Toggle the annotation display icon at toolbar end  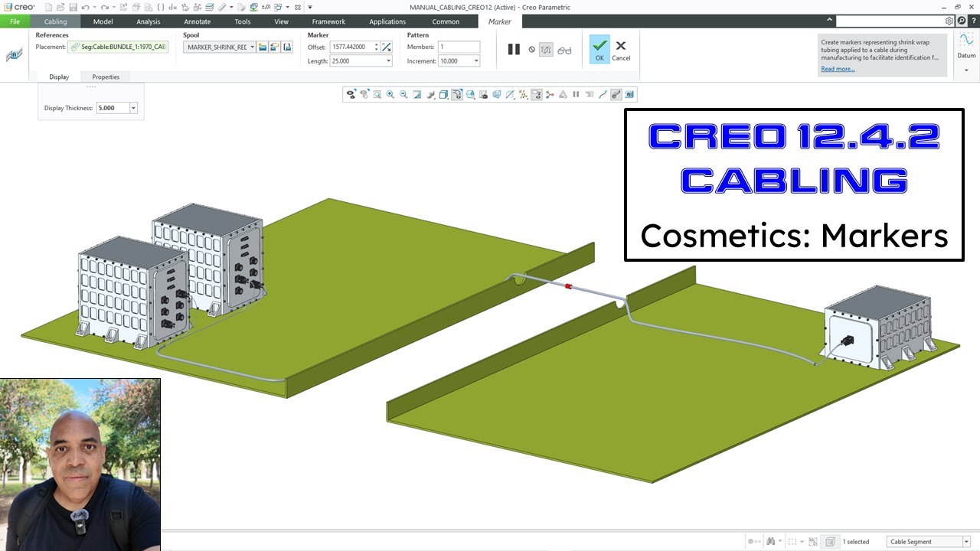pos(629,95)
